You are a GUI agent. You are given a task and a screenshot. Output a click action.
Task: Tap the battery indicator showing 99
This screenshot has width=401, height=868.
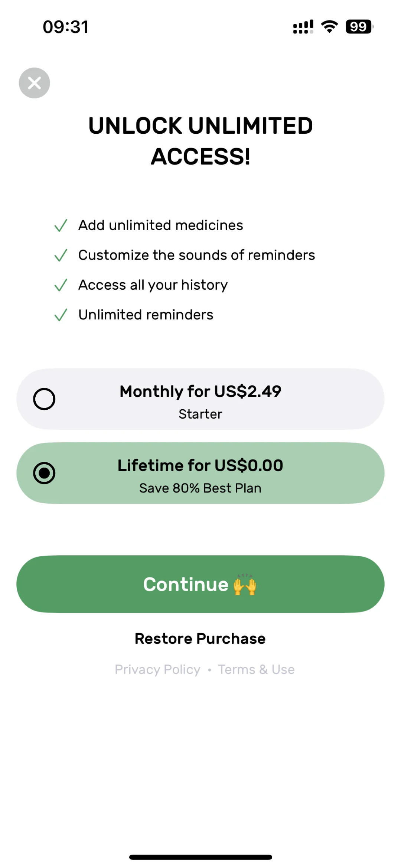[x=359, y=27]
